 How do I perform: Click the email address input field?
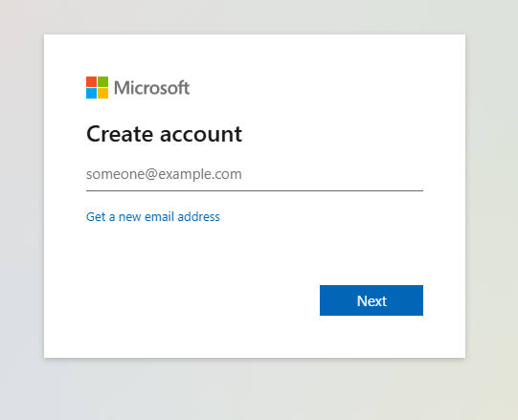255,174
